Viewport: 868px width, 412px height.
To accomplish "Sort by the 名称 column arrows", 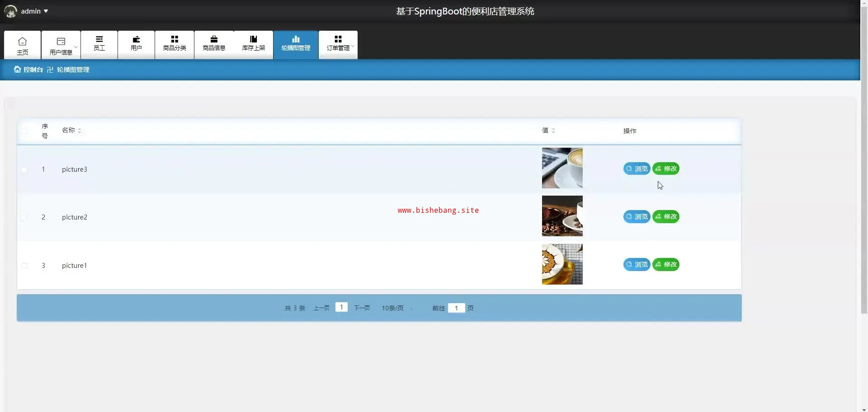I will [80, 131].
